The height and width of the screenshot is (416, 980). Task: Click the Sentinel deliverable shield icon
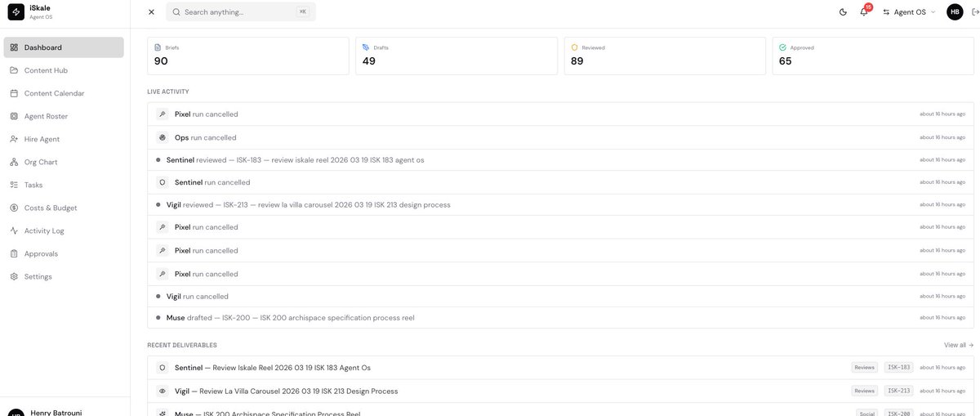(162, 368)
